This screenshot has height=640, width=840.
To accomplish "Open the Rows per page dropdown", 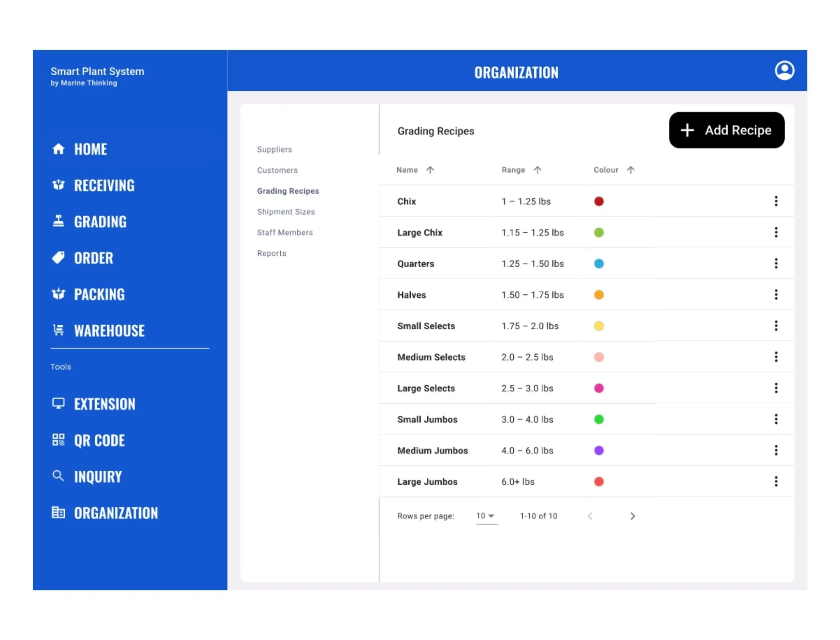I will pyautogui.click(x=486, y=516).
